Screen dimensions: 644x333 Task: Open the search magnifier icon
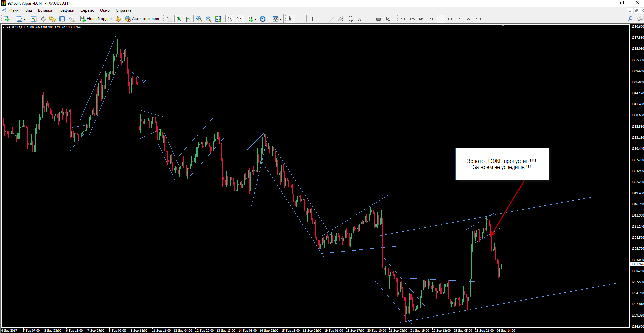pyautogui.click(x=630, y=19)
